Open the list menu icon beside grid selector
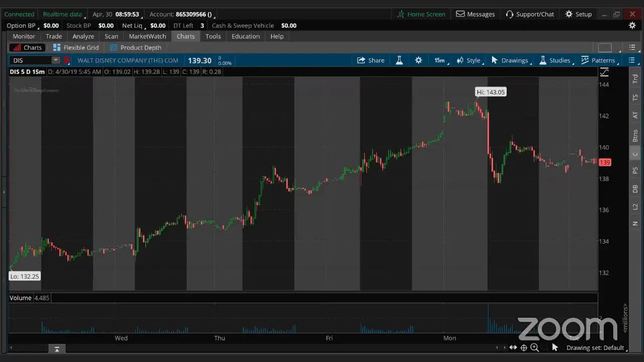The image size is (644, 362). (632, 48)
